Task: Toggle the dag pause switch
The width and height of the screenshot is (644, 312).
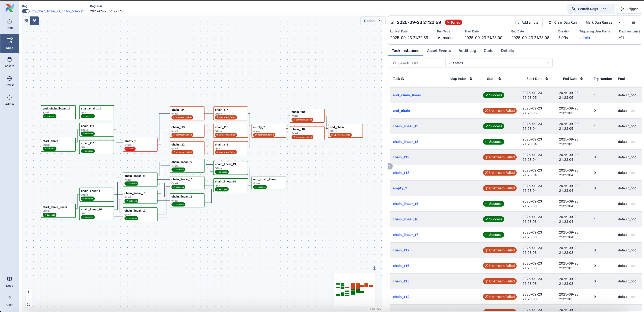Action: (x=25, y=11)
